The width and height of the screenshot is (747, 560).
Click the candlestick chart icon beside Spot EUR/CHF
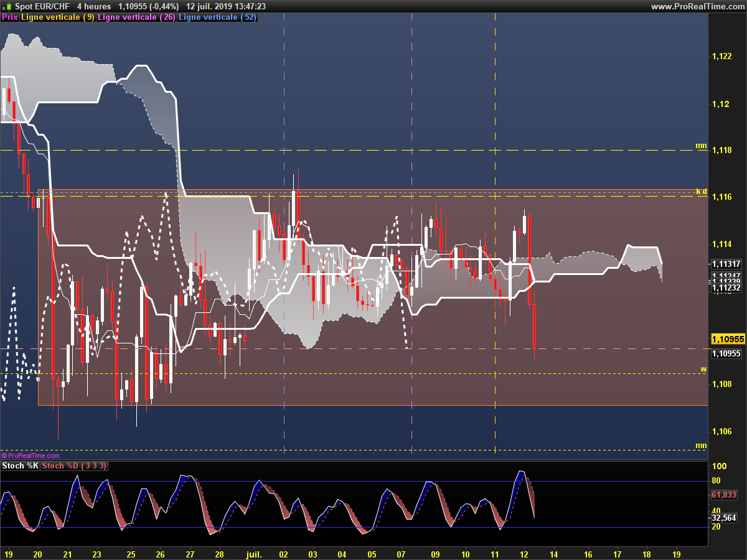tap(7, 6)
